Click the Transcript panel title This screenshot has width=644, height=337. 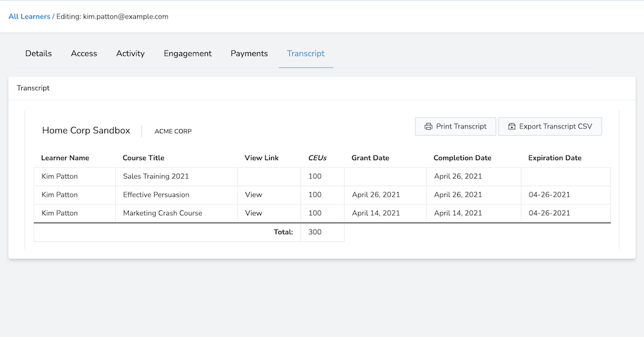pos(33,88)
